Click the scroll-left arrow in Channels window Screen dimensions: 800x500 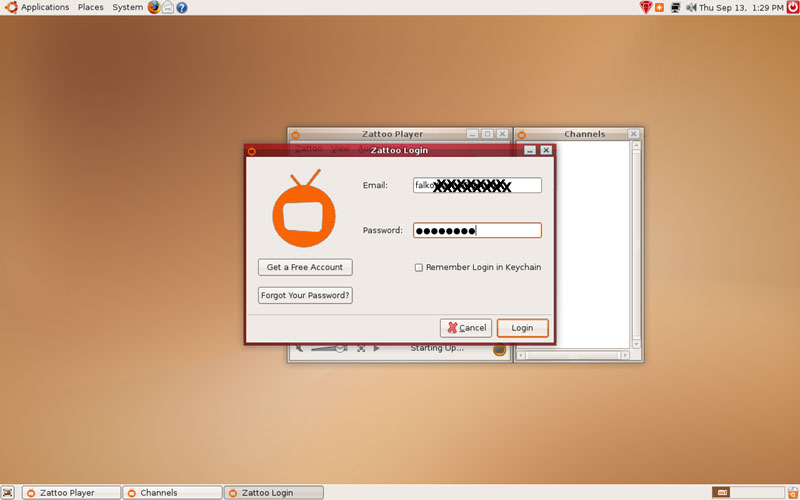coord(521,355)
